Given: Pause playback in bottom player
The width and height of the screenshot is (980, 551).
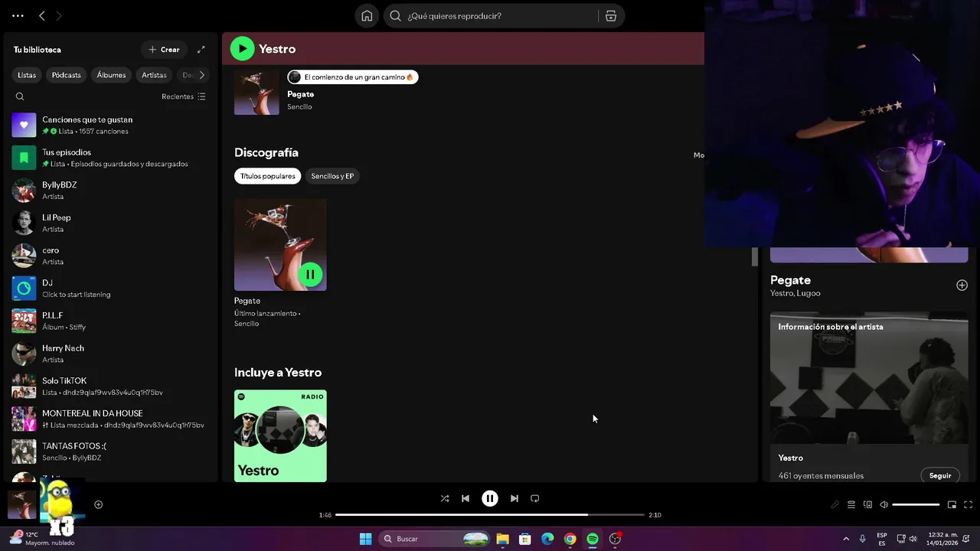Looking at the screenshot, I should pyautogui.click(x=490, y=498).
